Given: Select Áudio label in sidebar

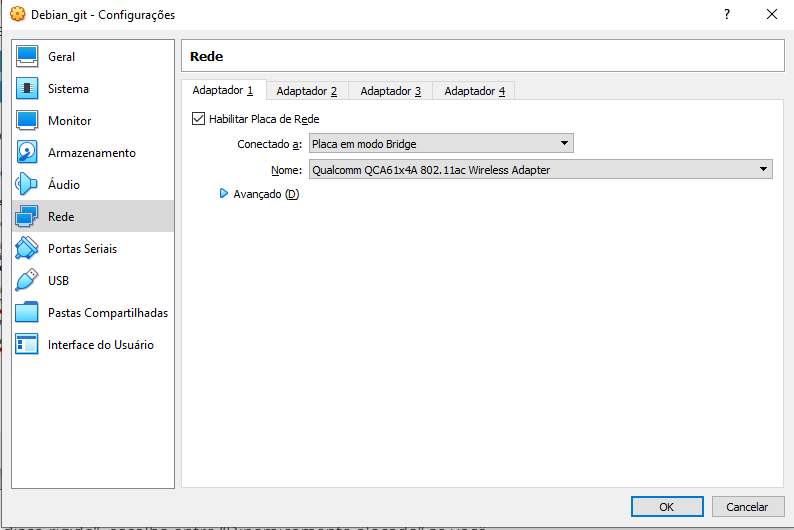Looking at the screenshot, I should 64,184.
